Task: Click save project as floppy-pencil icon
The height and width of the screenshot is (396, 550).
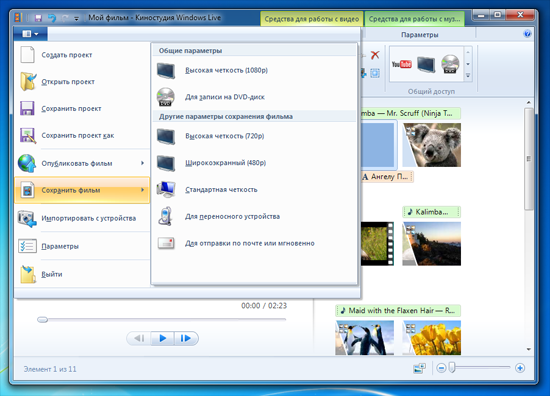Action: [28, 135]
